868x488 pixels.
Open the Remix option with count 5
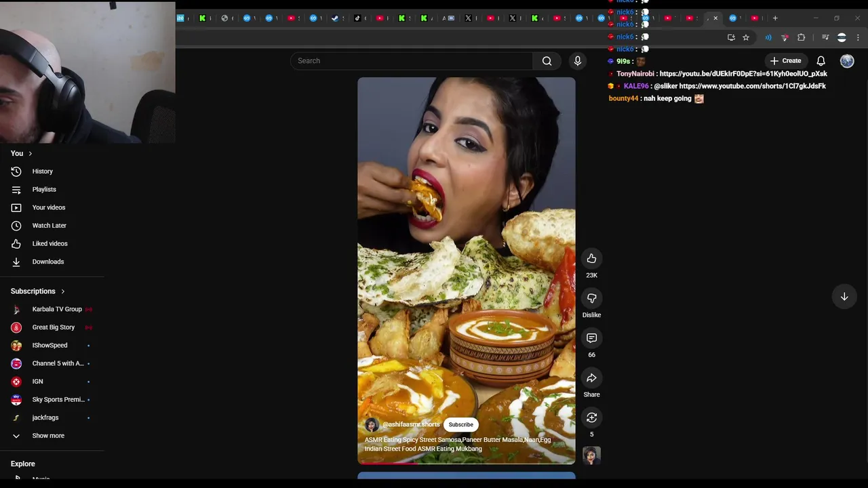591,418
